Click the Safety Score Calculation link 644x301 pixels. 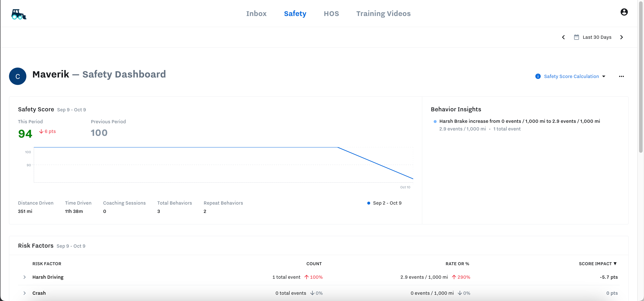click(571, 76)
